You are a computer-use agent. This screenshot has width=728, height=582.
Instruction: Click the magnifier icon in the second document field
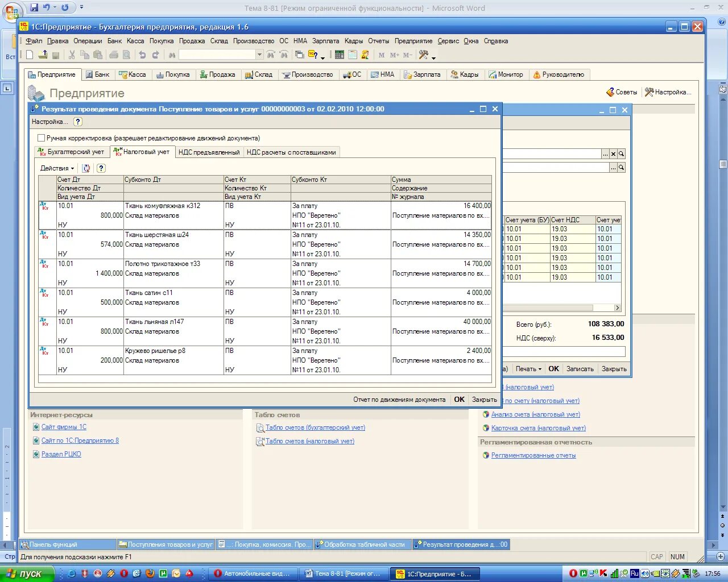coord(621,168)
